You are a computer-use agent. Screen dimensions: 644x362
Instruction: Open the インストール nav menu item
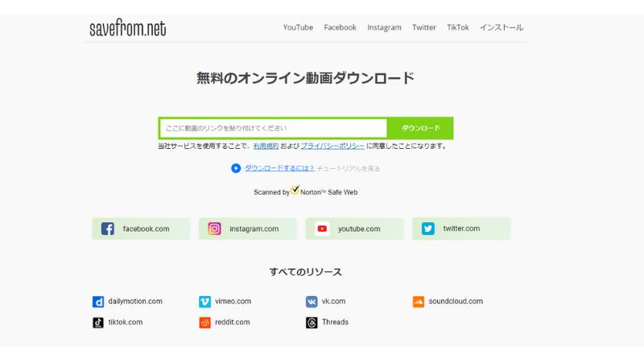click(502, 27)
